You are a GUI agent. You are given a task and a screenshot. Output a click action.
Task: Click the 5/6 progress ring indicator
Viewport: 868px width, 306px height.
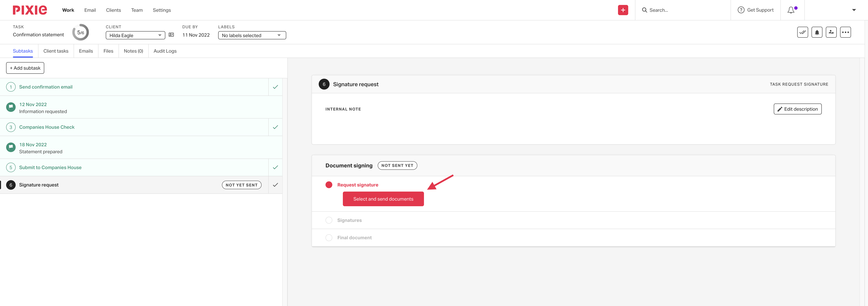click(81, 32)
